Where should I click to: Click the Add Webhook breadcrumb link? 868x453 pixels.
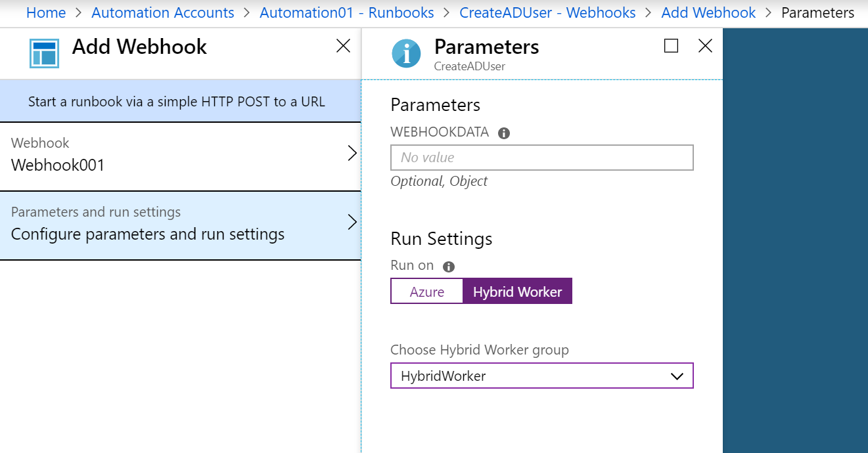click(708, 12)
